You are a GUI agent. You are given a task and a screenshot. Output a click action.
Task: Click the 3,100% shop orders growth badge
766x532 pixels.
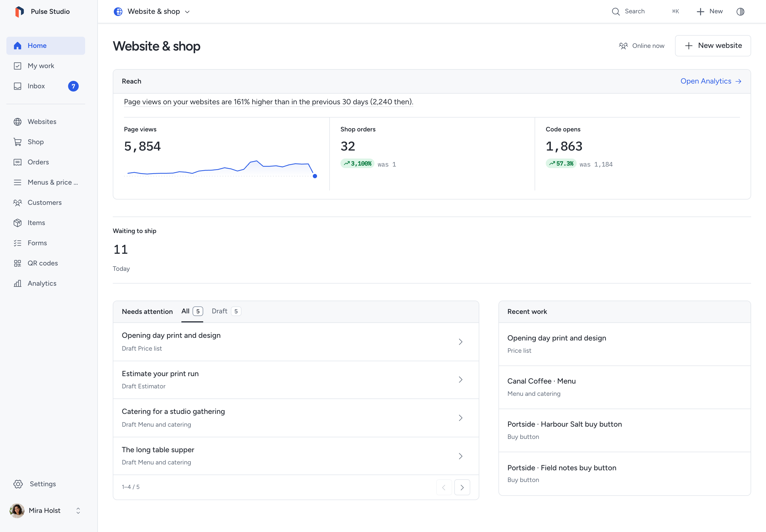(x=357, y=163)
